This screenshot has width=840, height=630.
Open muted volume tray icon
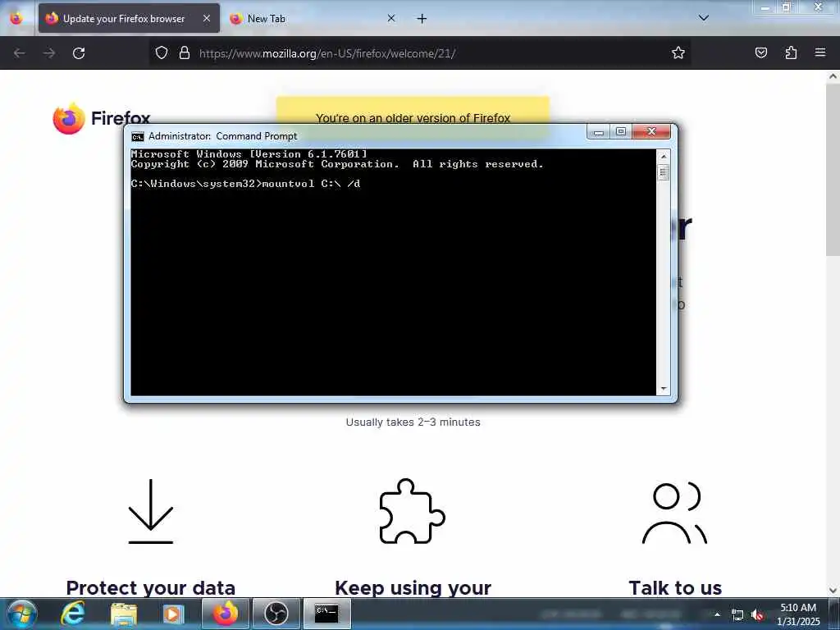point(757,615)
